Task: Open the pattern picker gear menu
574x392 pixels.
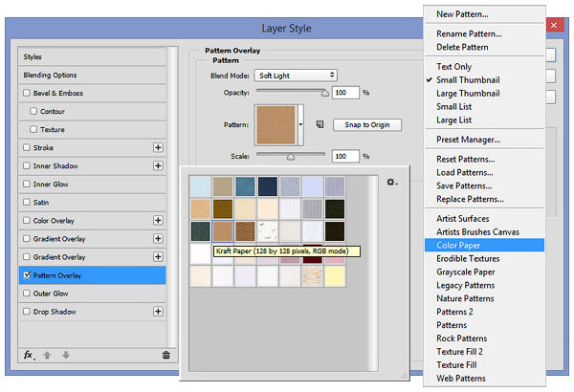Action: click(x=392, y=182)
